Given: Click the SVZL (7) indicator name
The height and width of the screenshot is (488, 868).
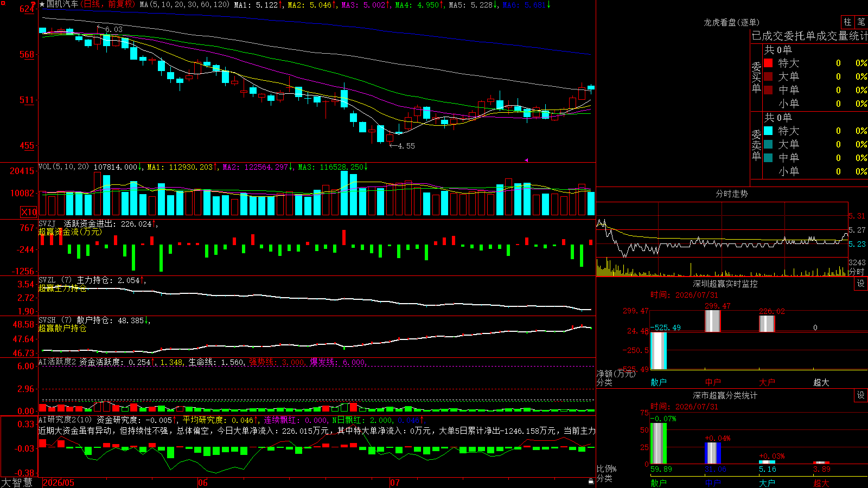Looking at the screenshot, I should (x=55, y=280).
